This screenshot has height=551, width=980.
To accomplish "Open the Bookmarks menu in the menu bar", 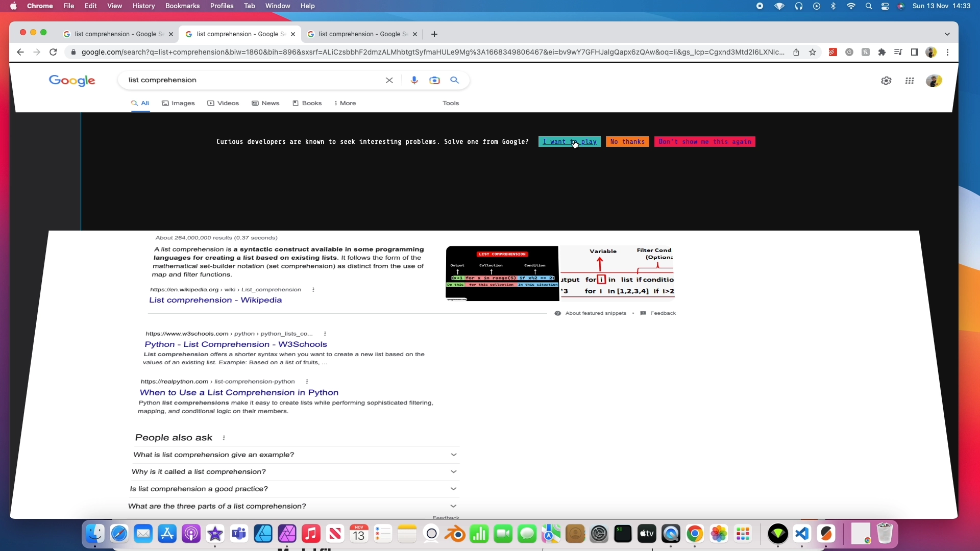I will pos(182,6).
